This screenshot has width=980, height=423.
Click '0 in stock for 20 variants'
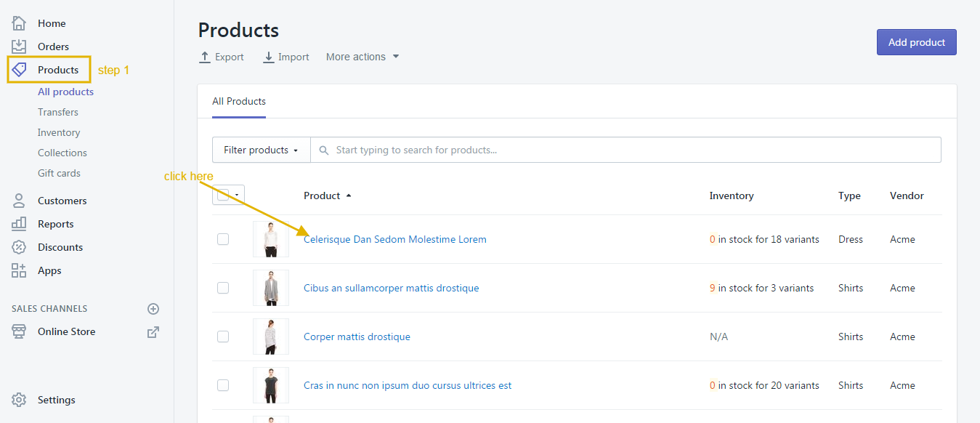click(x=764, y=385)
